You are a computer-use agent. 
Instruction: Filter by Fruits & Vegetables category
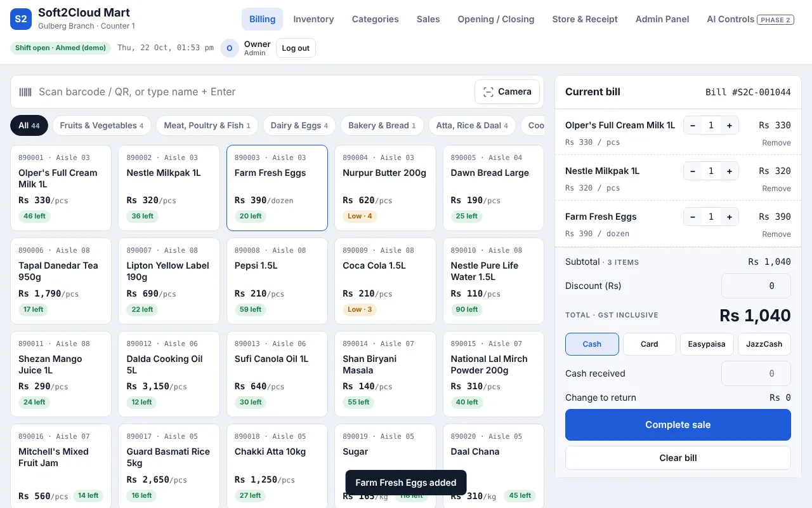point(101,126)
